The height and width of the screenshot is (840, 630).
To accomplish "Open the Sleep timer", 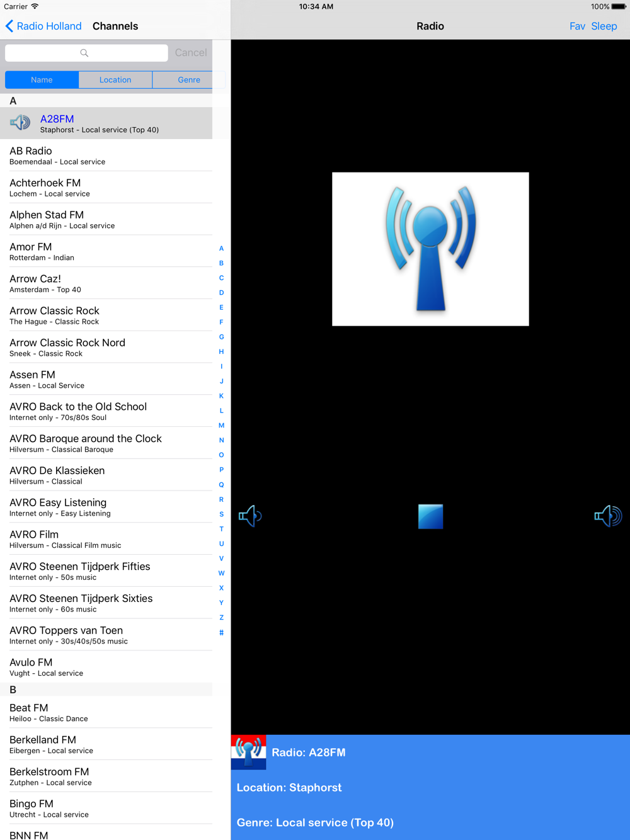I will (604, 26).
